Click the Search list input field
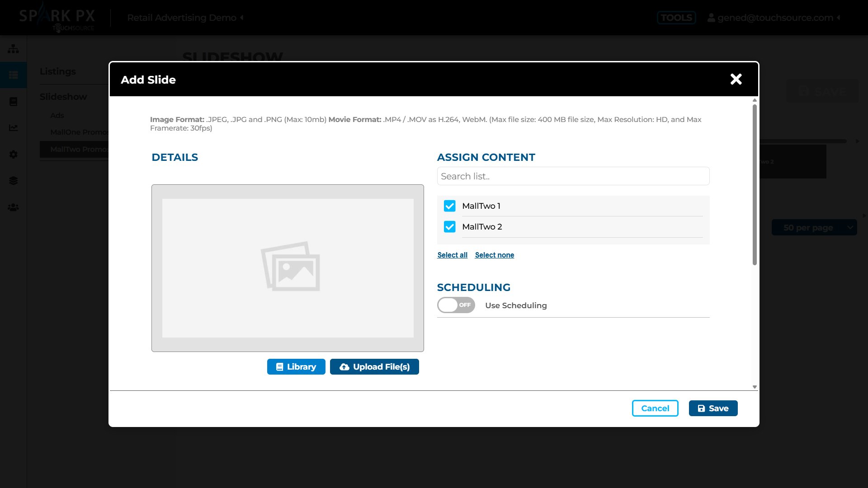868x488 pixels. (573, 176)
